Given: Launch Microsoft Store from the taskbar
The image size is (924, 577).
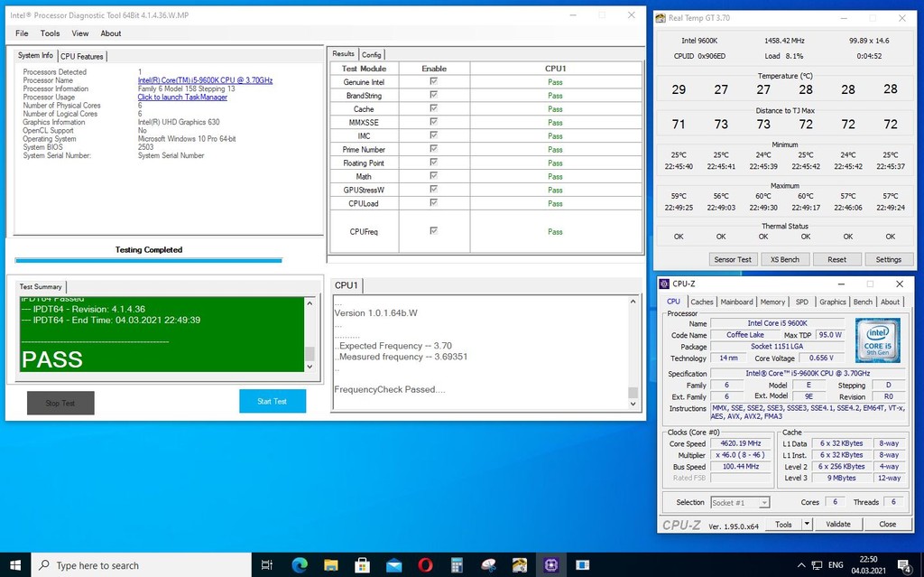Looking at the screenshot, I should click(362, 565).
